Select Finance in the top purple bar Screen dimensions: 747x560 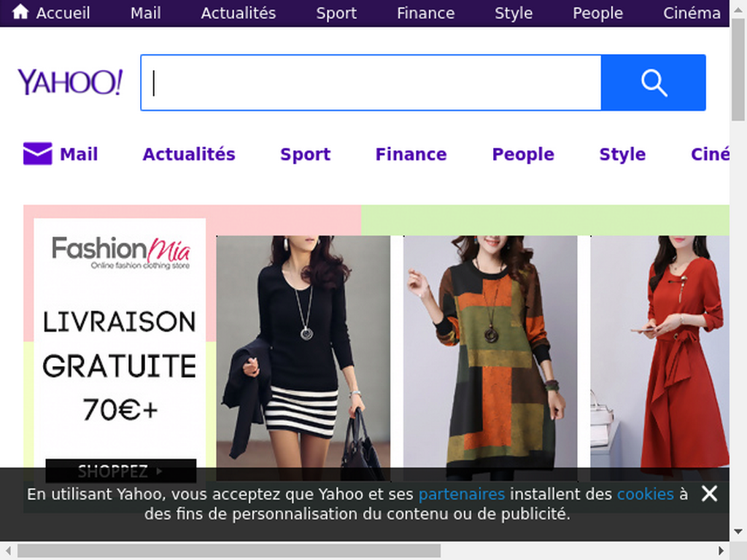(x=425, y=13)
